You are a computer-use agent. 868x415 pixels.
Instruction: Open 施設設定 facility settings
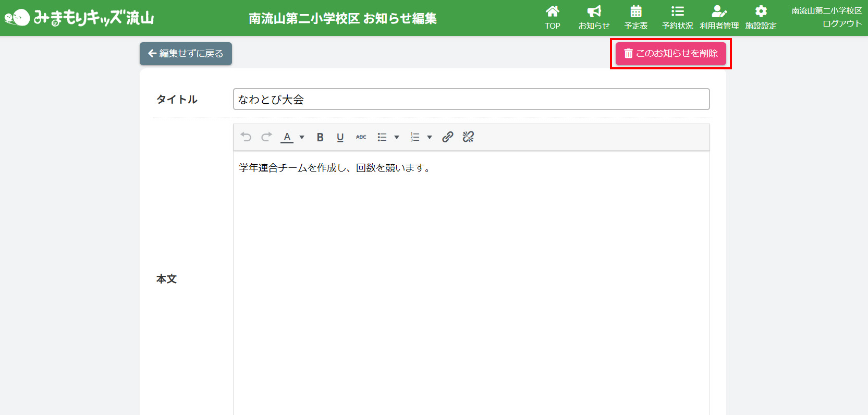[761, 18]
